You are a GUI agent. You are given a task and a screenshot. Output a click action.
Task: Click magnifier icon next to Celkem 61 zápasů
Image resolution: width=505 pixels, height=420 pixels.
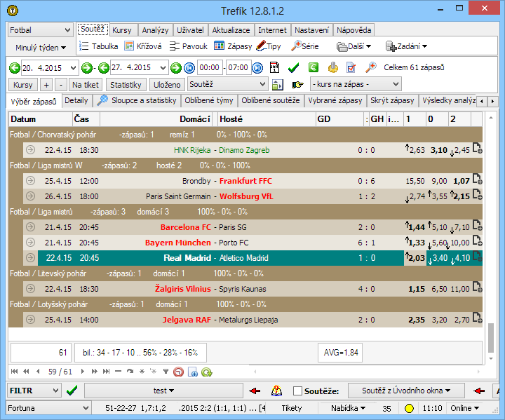point(371,67)
